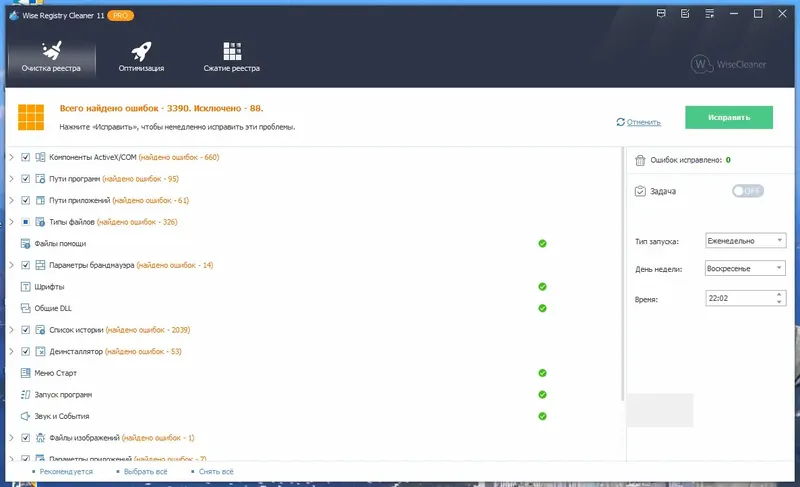Click the Пути программ category icon
This screenshot has height=487, width=800.
[40, 178]
